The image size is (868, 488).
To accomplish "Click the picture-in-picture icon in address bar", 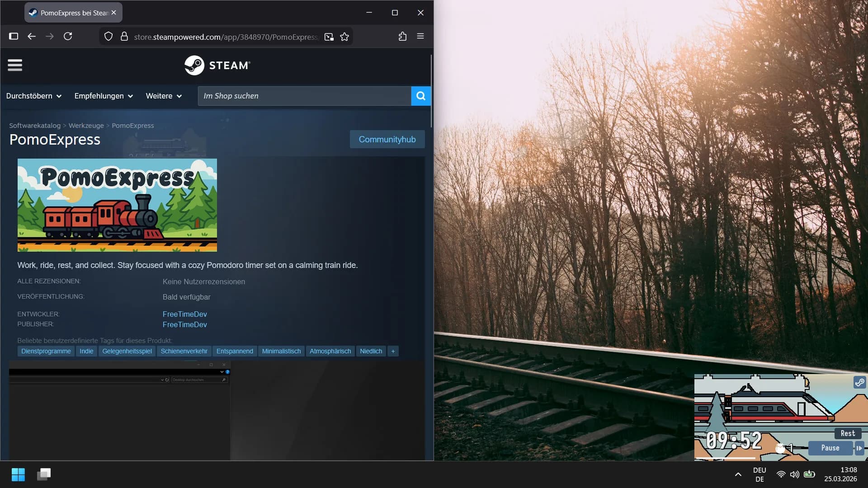I will point(329,37).
